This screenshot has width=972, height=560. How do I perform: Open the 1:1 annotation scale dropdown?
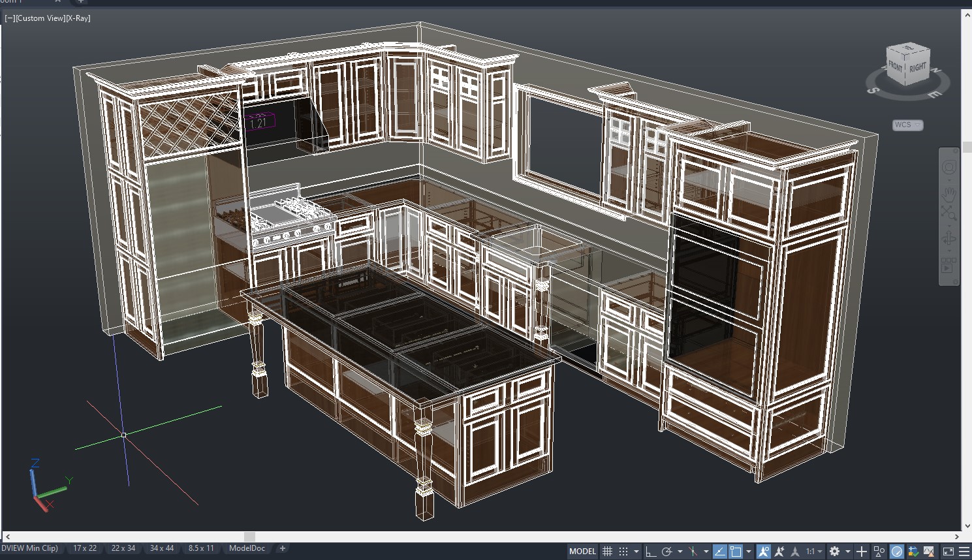[x=813, y=552]
